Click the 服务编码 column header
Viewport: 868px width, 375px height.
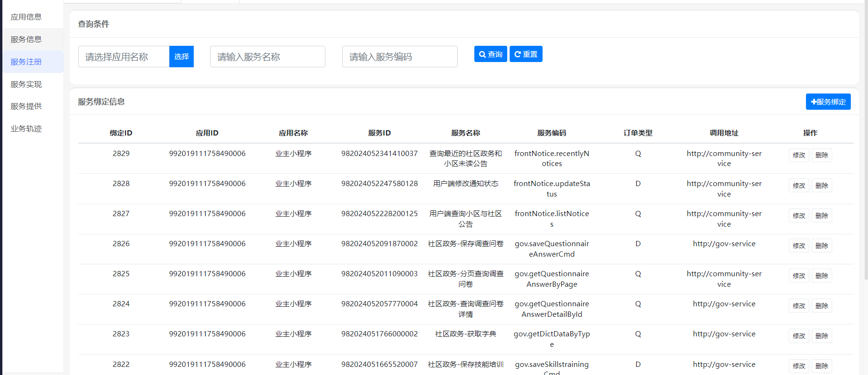pos(552,133)
